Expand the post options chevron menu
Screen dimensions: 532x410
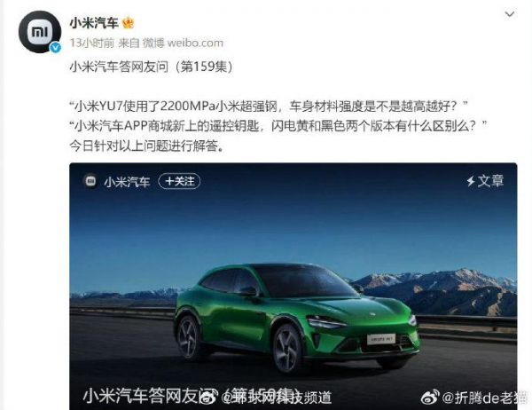(510, 14)
